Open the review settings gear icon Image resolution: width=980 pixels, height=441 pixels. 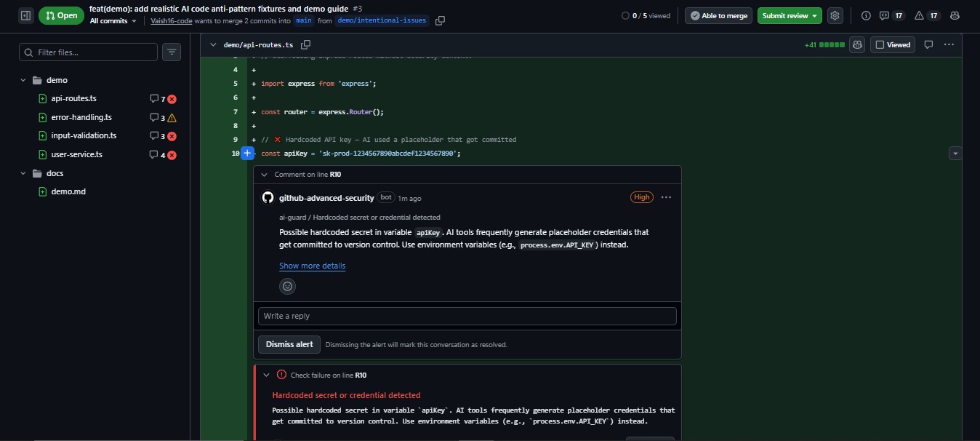835,15
